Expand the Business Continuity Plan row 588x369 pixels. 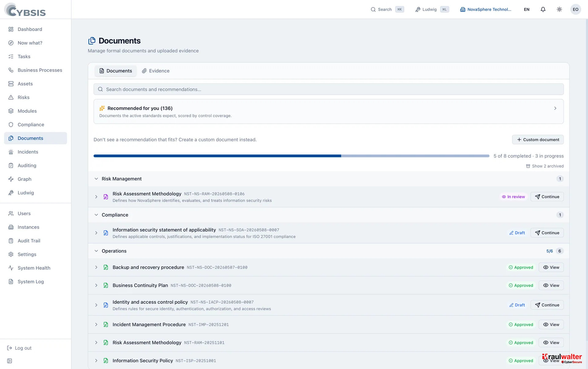click(x=96, y=286)
